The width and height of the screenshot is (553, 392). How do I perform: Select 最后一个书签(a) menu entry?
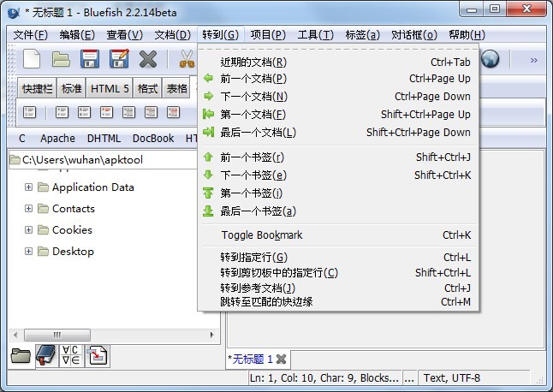[338, 211]
